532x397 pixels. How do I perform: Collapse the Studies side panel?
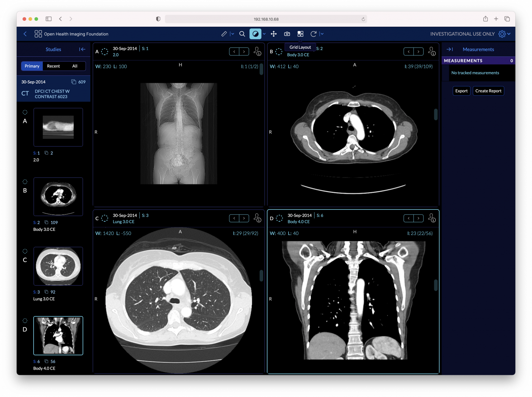click(82, 49)
